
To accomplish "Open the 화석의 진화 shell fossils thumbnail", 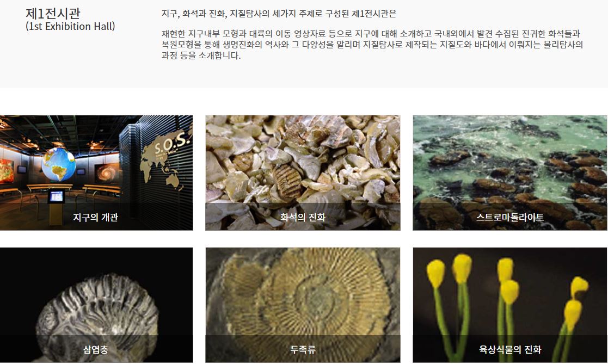I will (303, 172).
